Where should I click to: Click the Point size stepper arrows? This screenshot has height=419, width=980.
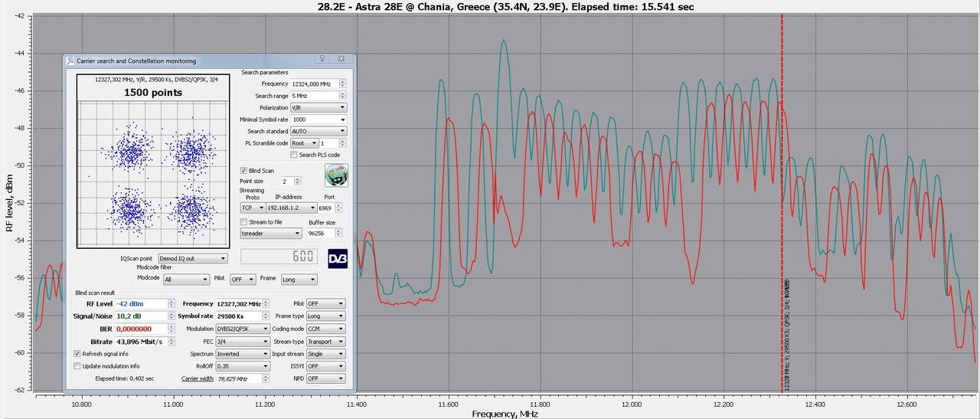[x=298, y=181]
